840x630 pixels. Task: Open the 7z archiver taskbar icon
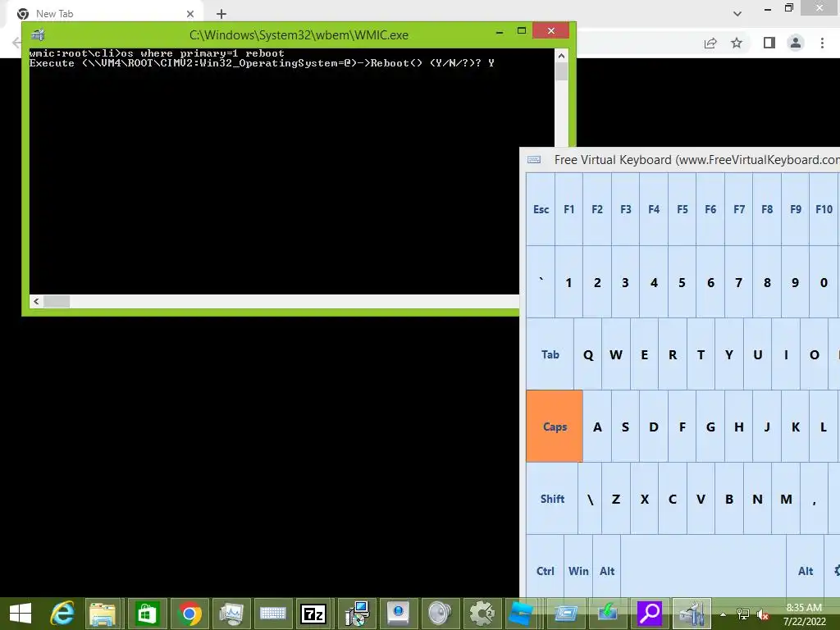pyautogui.click(x=314, y=614)
